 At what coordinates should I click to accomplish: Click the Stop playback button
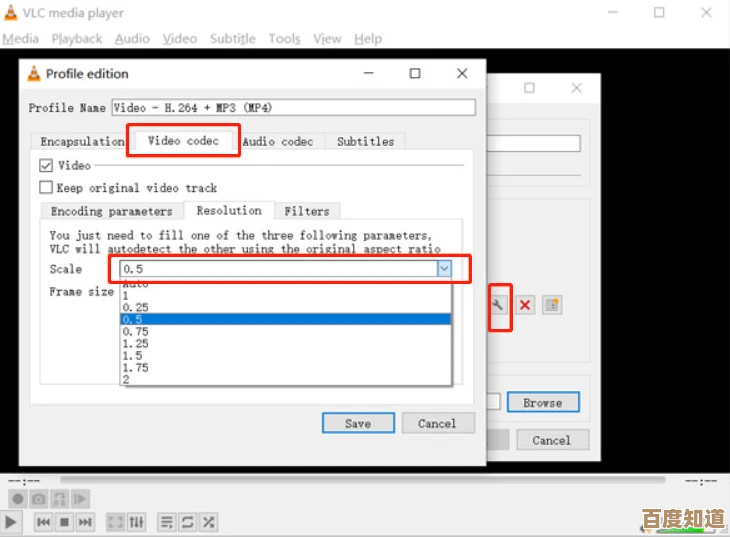64,522
